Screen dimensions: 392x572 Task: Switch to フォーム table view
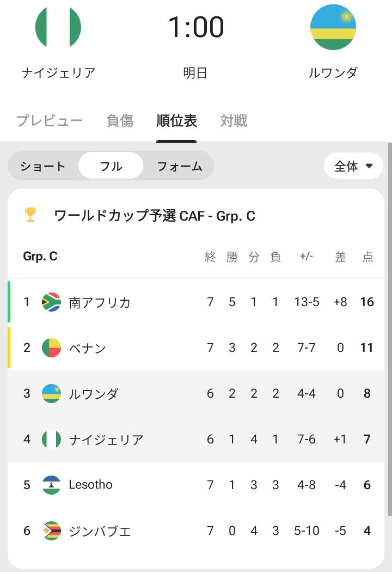[x=179, y=166]
